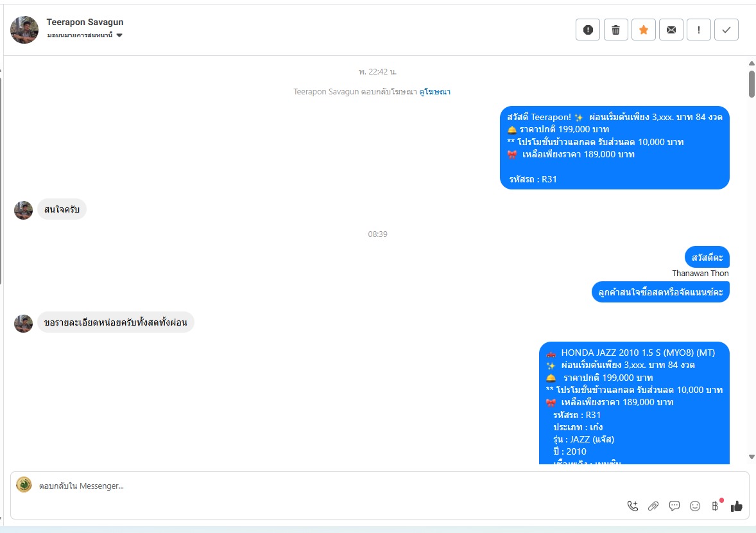This screenshot has width=756, height=533.
Task: Mark conversation as spam icon
Action: click(588, 30)
